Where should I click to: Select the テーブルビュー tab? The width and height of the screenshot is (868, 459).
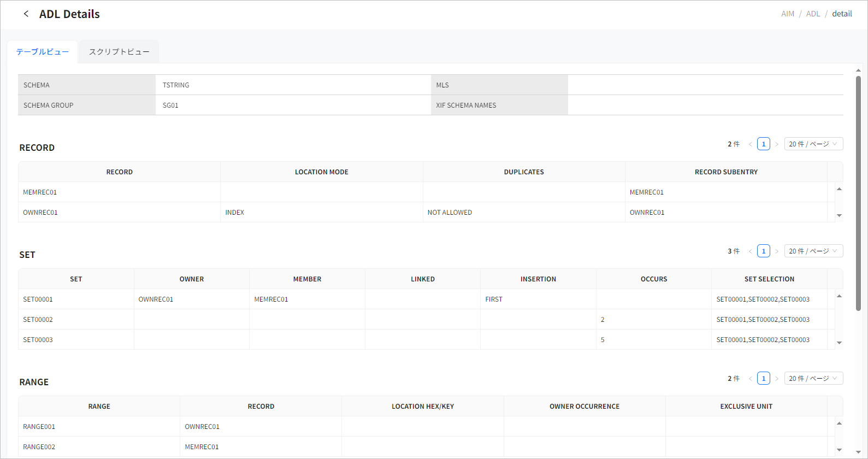point(43,52)
